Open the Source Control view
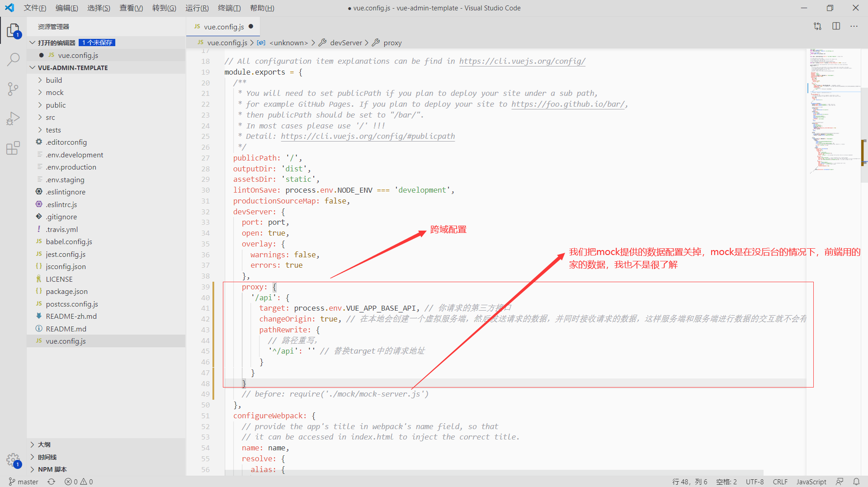The image size is (868, 487). tap(14, 89)
